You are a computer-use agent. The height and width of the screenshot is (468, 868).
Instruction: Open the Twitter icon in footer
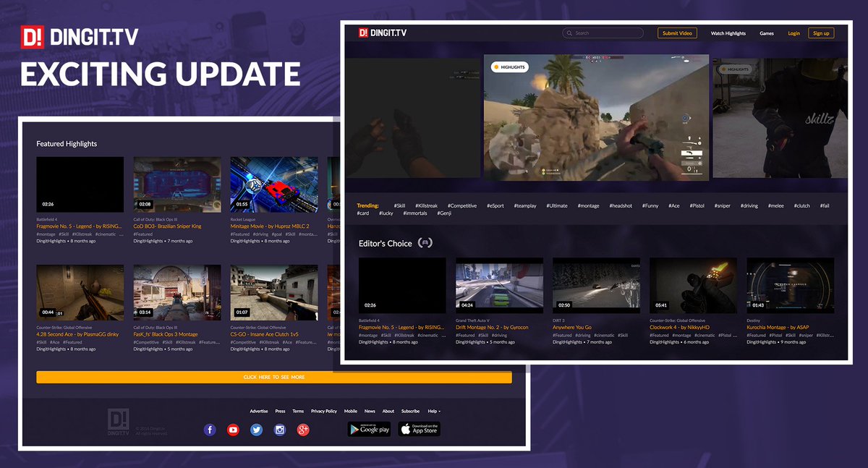coord(256,430)
